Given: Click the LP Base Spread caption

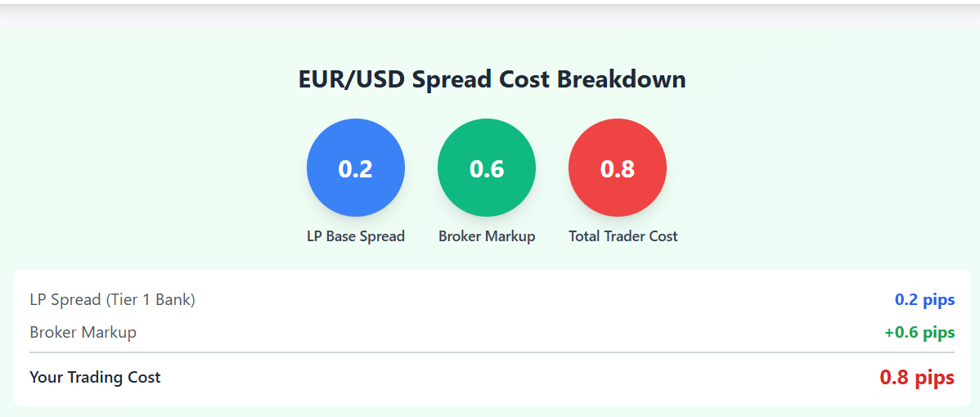Looking at the screenshot, I should click(x=356, y=236).
